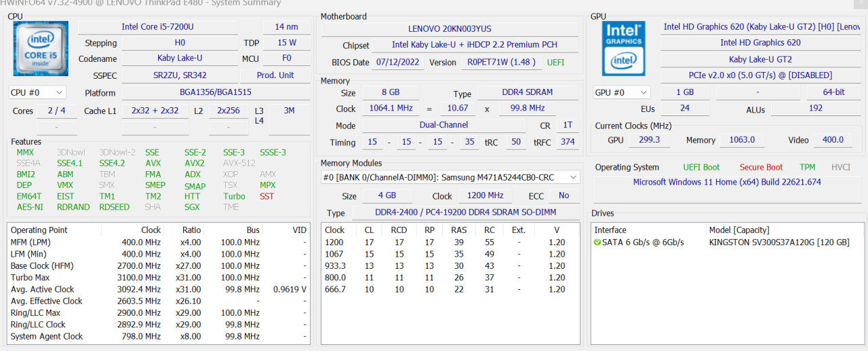The height and width of the screenshot is (351, 868).
Task: Click the AVX2 feature label
Action: coord(194,164)
